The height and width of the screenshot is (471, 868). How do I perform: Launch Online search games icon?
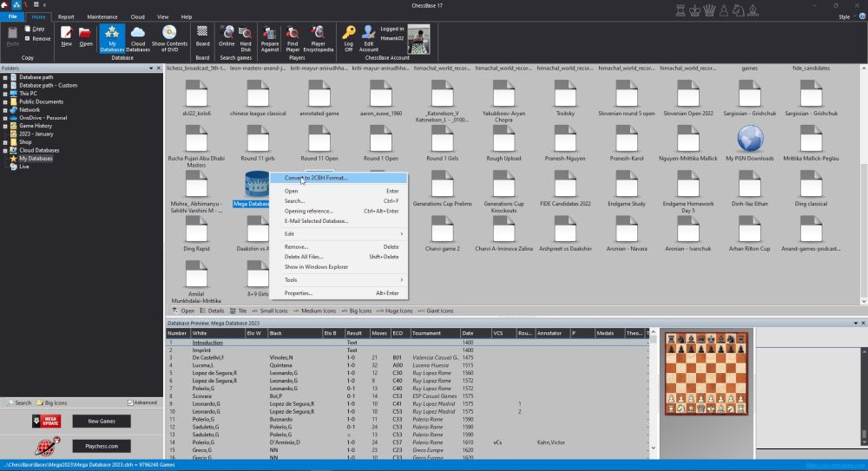[x=227, y=36]
